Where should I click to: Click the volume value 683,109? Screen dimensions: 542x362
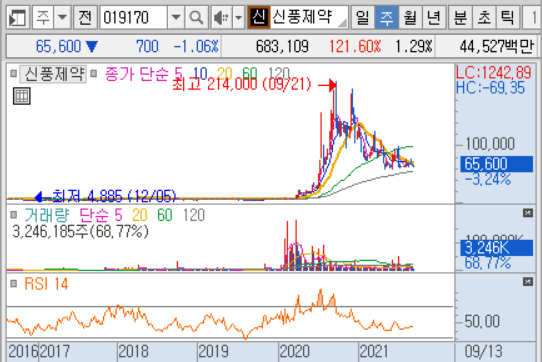282,46
